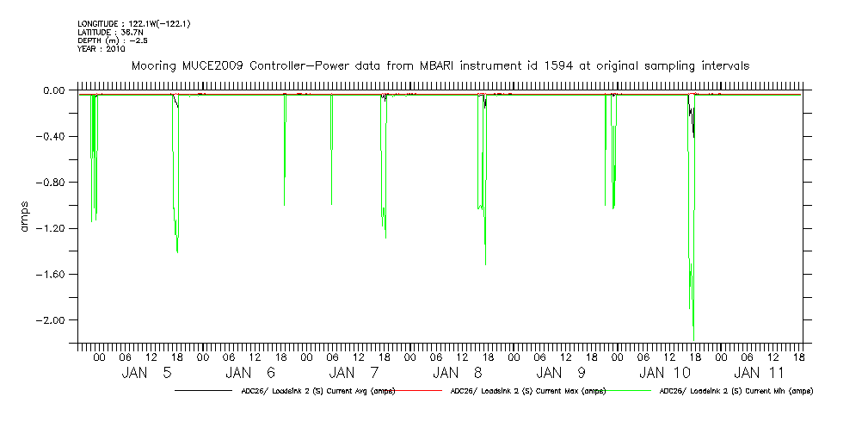Viewport: 868px width, 434px height.
Task: Click the LATITUDE header line
Action: point(109,32)
